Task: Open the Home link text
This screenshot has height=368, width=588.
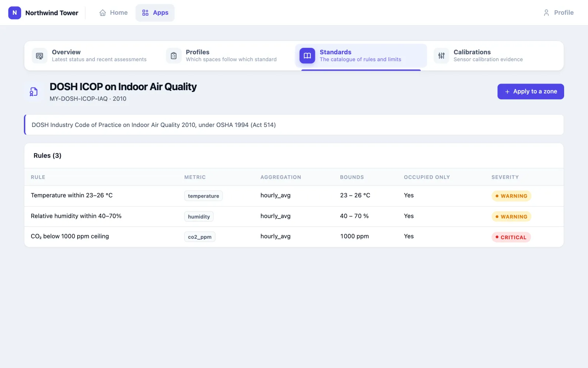Action: coord(119,13)
